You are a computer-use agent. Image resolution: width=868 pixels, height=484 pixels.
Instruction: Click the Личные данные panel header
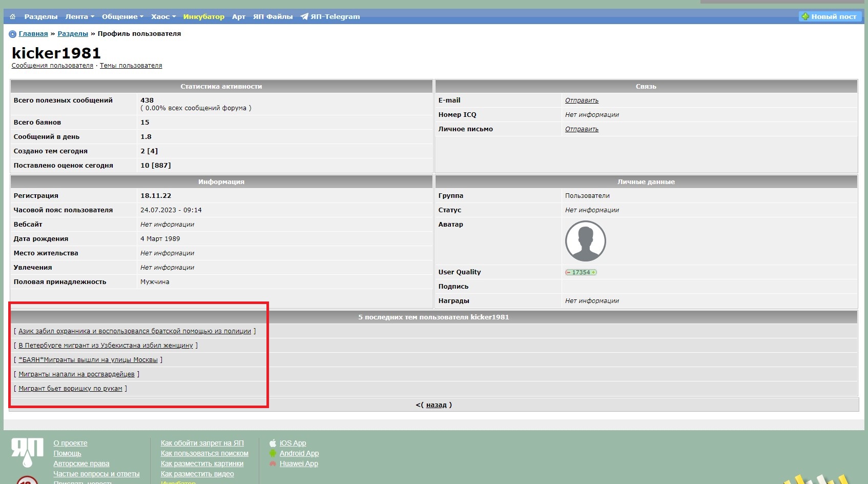pyautogui.click(x=646, y=181)
